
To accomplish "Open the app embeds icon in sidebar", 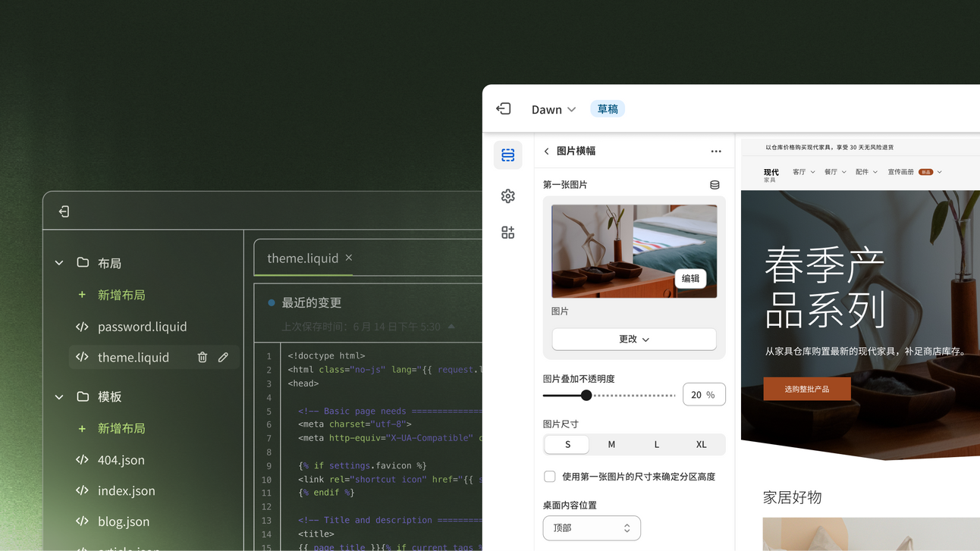I will 508,233.
